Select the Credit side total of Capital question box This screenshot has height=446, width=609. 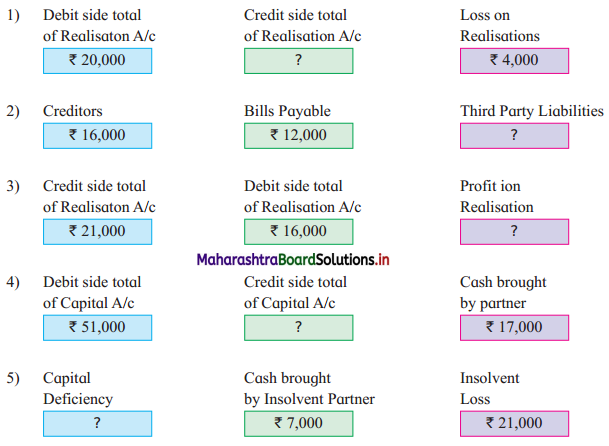tap(299, 328)
